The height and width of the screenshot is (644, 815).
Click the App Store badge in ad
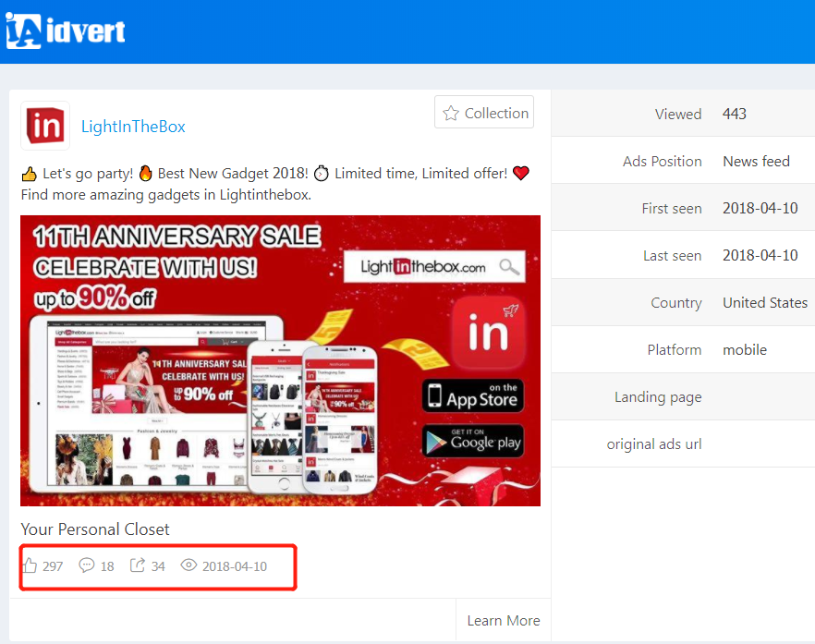click(x=472, y=395)
